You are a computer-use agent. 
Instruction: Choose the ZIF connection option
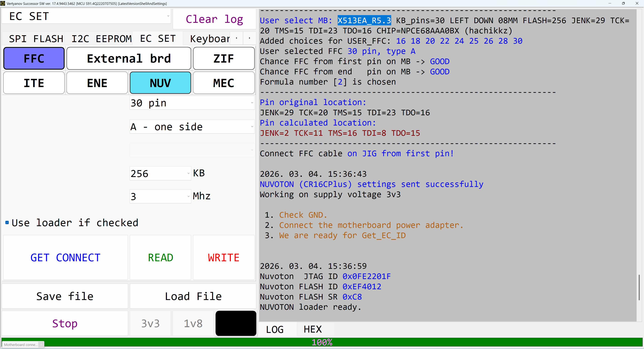[223, 59]
